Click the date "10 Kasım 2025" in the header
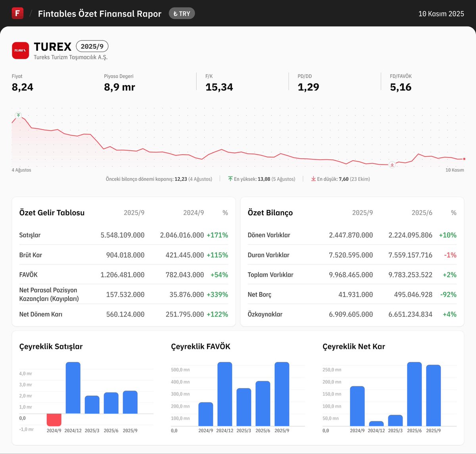 pyautogui.click(x=441, y=13)
